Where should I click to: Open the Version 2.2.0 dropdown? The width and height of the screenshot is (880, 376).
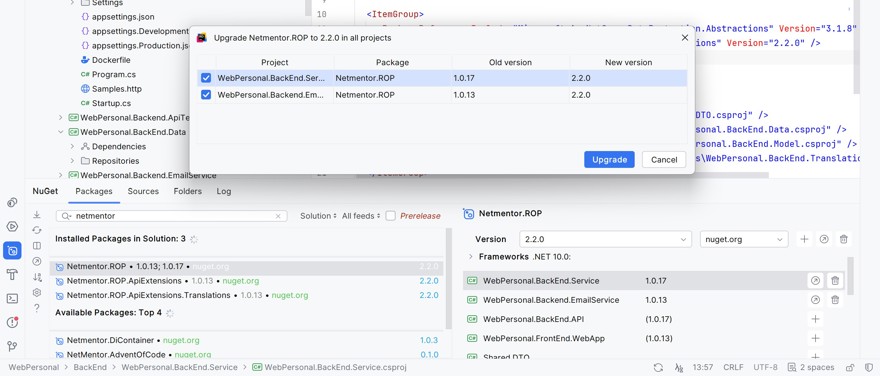point(605,239)
